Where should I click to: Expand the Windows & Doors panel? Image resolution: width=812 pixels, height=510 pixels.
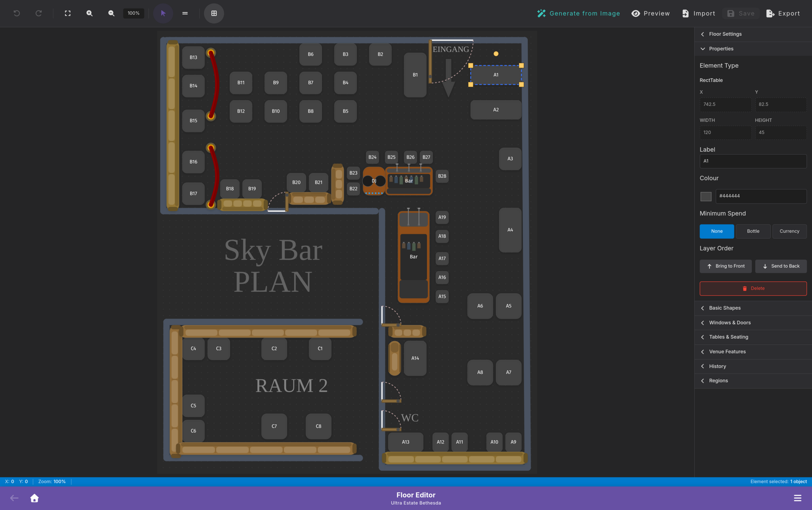(x=753, y=323)
